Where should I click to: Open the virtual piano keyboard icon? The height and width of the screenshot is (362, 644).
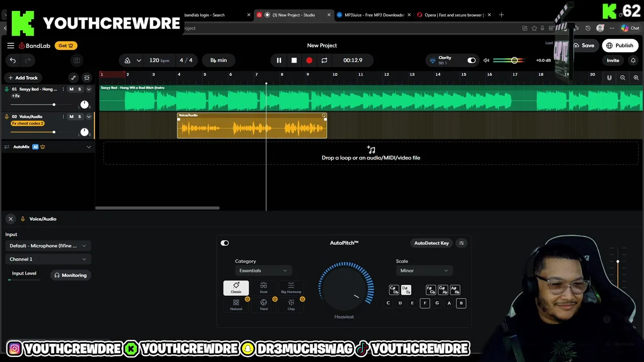tap(76, 60)
